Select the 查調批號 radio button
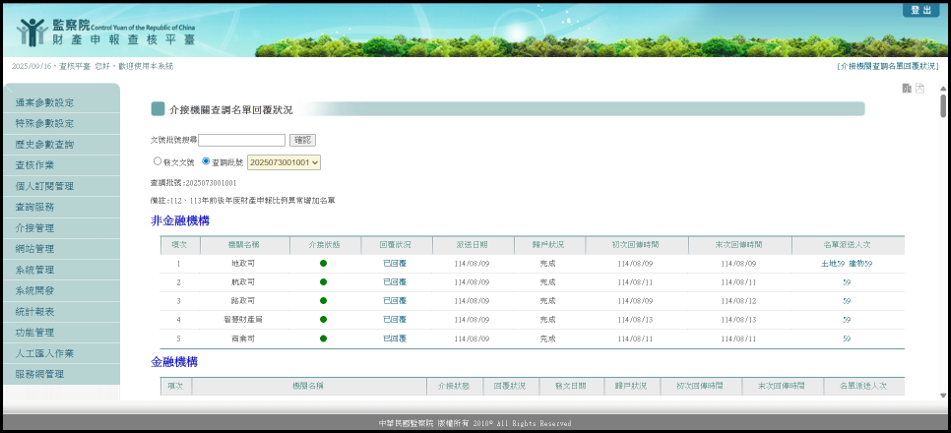This screenshot has height=433, width=951. pos(206,161)
